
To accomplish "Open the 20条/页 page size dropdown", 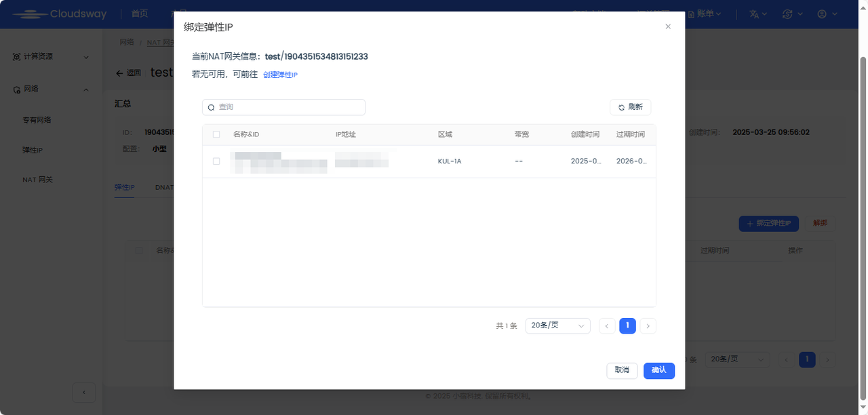I will click(x=557, y=325).
